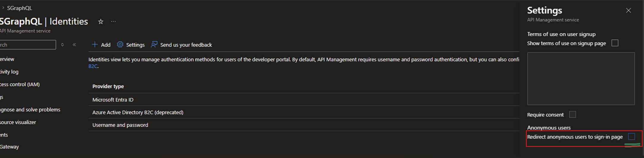Click the Add button label
The width and height of the screenshot is (644, 158).
pyautogui.click(x=106, y=45)
